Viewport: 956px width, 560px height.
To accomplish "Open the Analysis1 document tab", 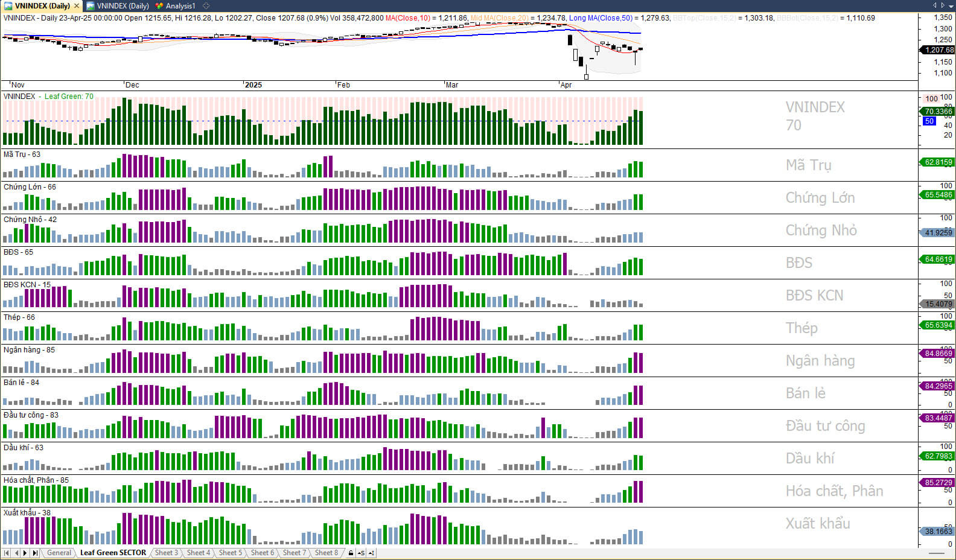I will 176,6.
